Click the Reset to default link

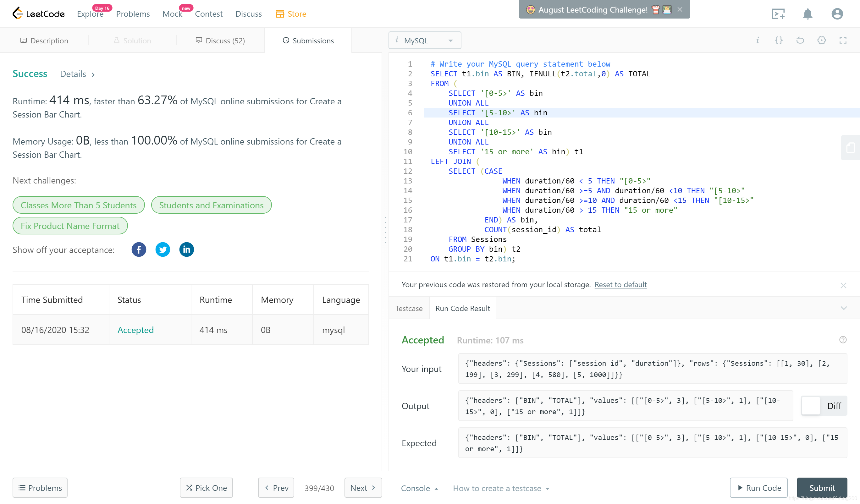tap(620, 285)
